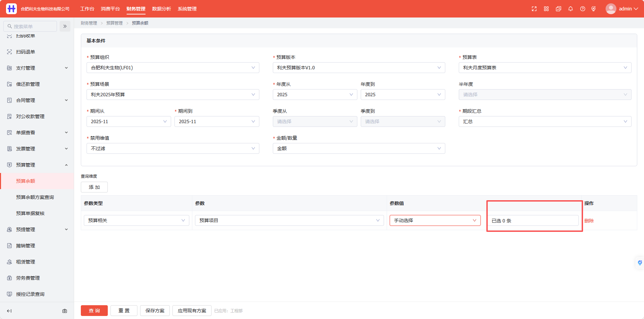Click the fullscreen icon in top bar
Screen dimensions: 644x319
pos(534,9)
